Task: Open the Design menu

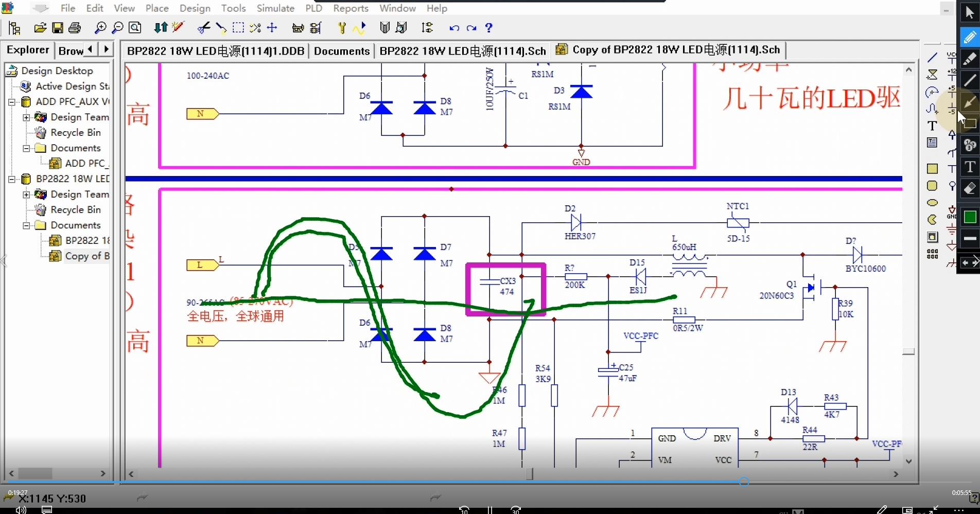Action: click(x=195, y=8)
